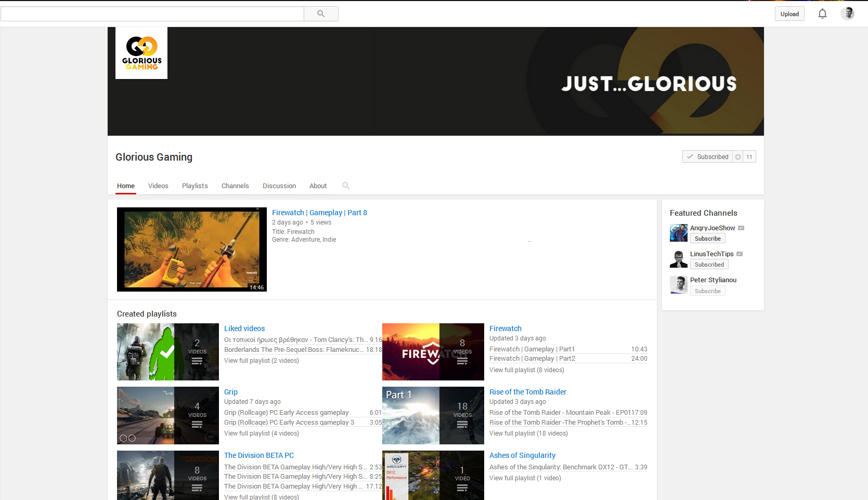Open the Liked videos playlist thumbnail

[168, 352]
